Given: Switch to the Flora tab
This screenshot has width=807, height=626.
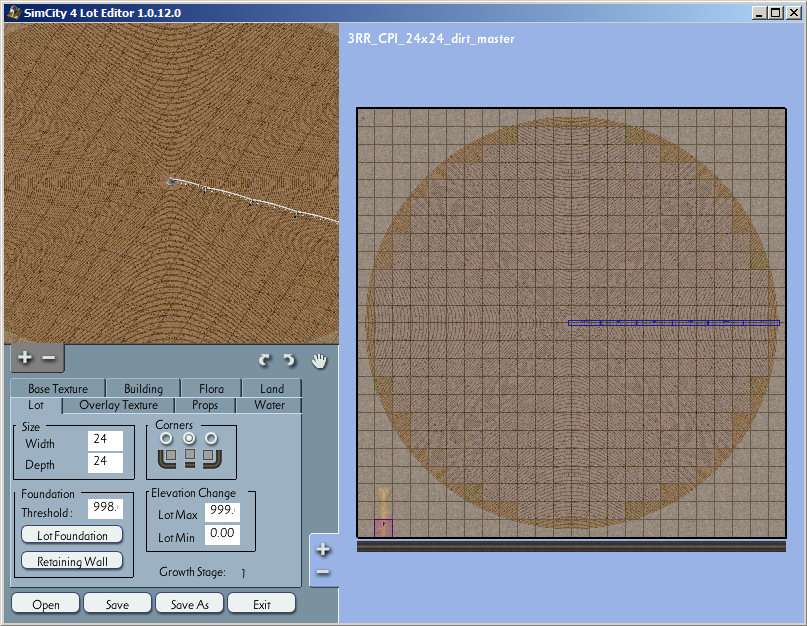Looking at the screenshot, I should (211, 389).
